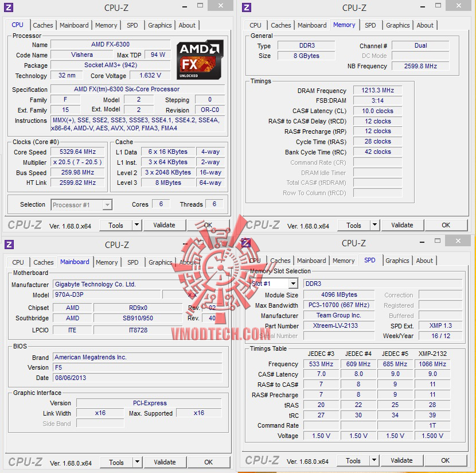This screenshot has width=476, height=473.
Task: Expand Tools dropdown arrow in CPU window
Action: tap(137, 225)
